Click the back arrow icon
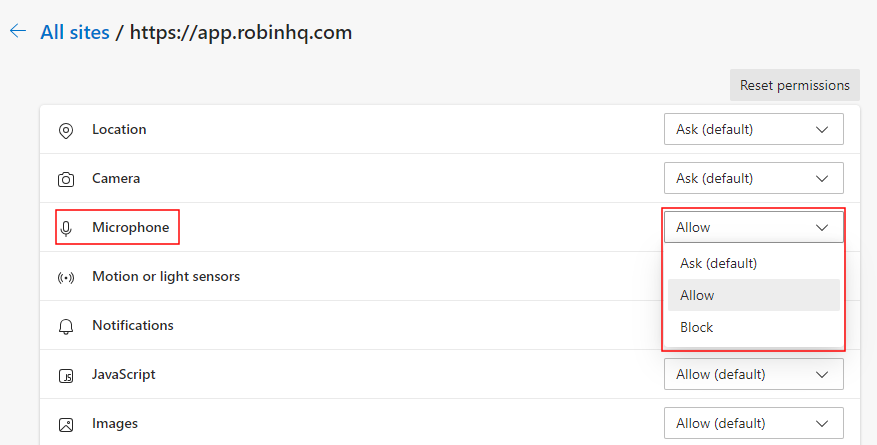Image resolution: width=877 pixels, height=445 pixels. click(x=17, y=31)
